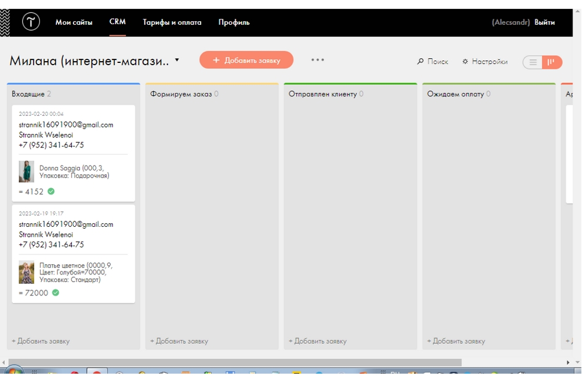This screenshot has height=382, width=588.
Task: Add a lead in the Входящие column
Action: [x=41, y=341]
